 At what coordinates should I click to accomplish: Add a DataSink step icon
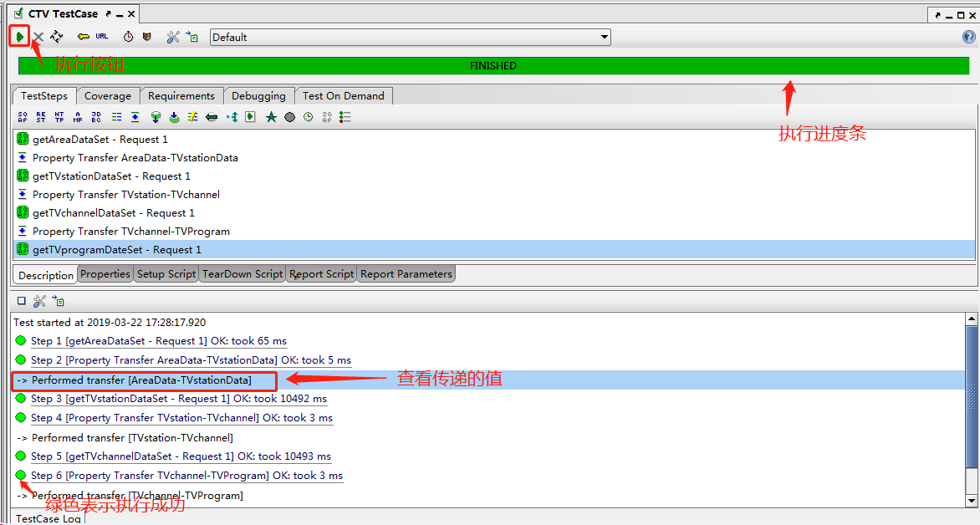[175, 117]
